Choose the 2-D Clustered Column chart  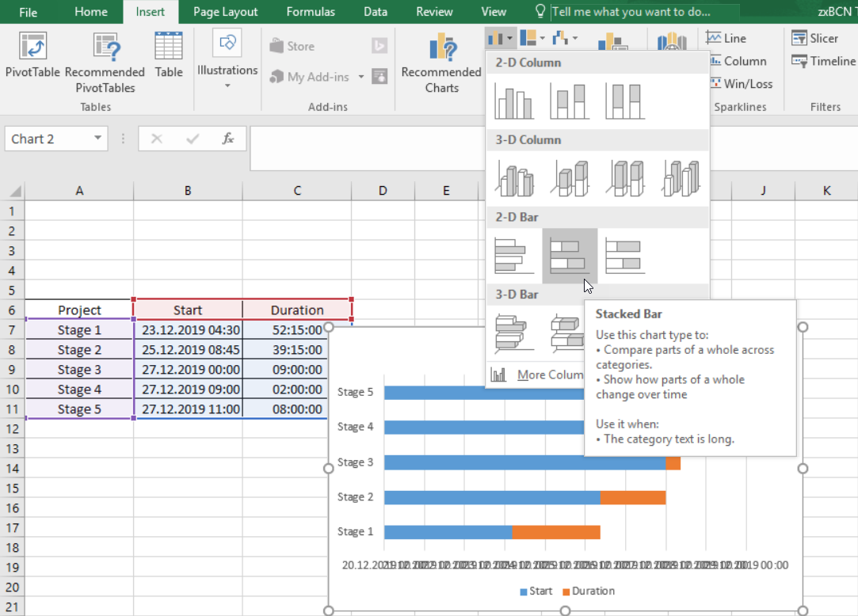[513, 101]
